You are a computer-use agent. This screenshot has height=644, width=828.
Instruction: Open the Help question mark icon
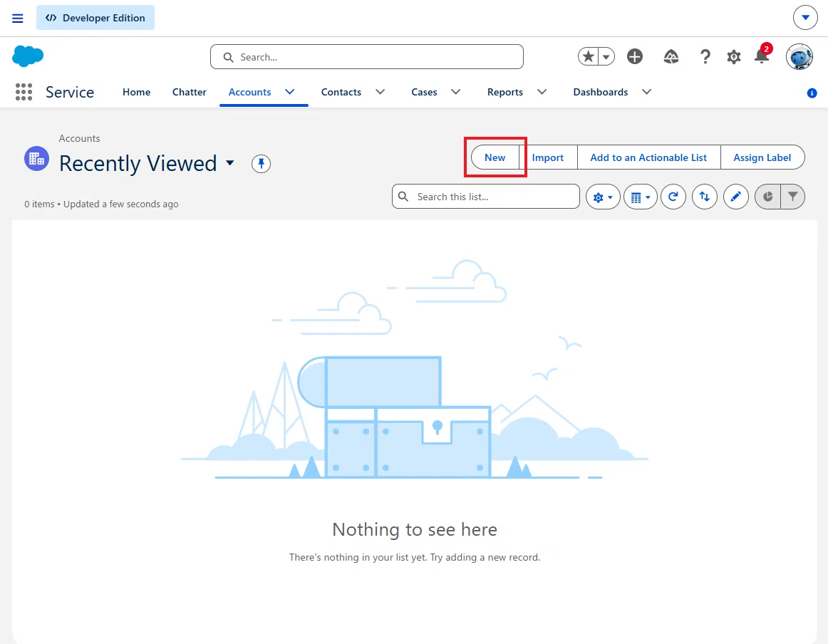705,56
